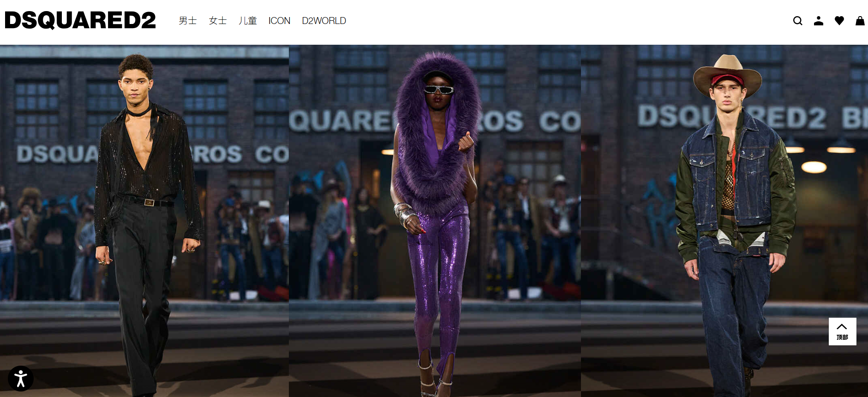Open the search magnifier icon
Viewport: 868px width, 397px height.
pyautogui.click(x=797, y=21)
